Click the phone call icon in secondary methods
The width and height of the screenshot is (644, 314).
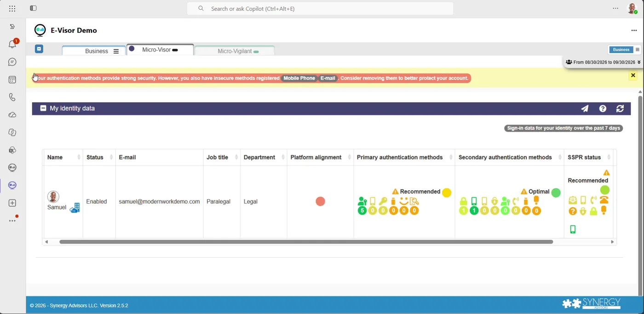[516, 201]
